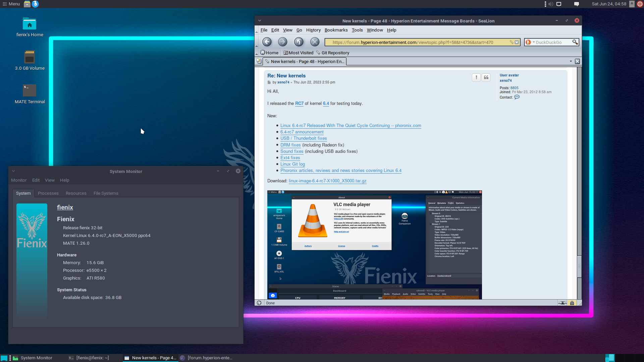Image resolution: width=644 pixels, height=362 pixels.
Task: Open the Git Repository bookmark
Action: [x=332, y=53]
